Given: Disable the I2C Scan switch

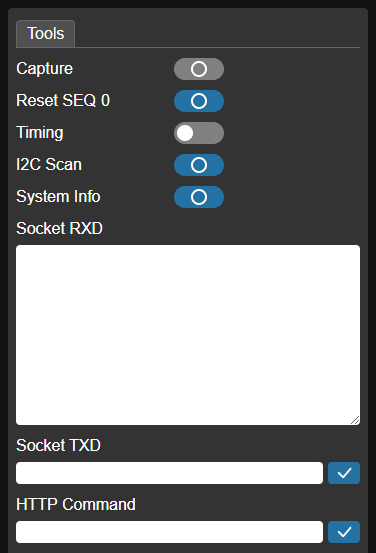Looking at the screenshot, I should (199, 165).
